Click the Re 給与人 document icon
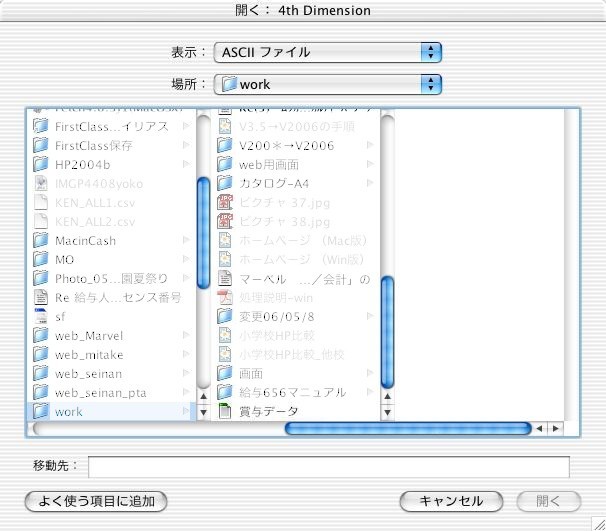 click(41, 297)
